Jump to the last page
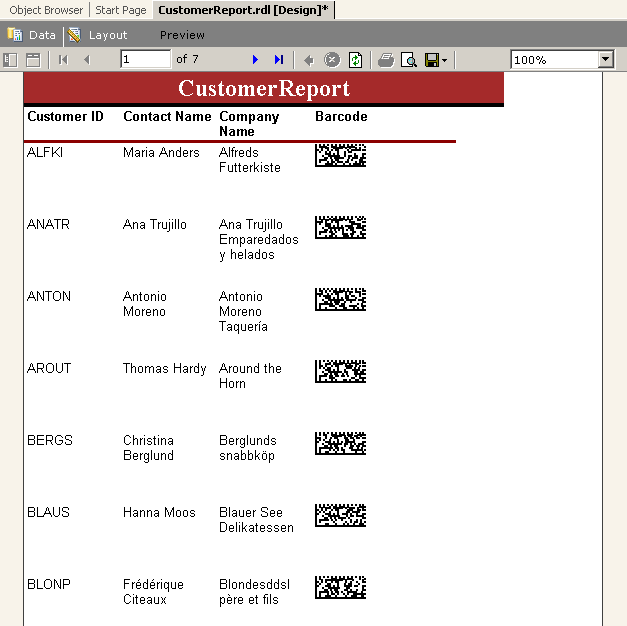 (279, 60)
